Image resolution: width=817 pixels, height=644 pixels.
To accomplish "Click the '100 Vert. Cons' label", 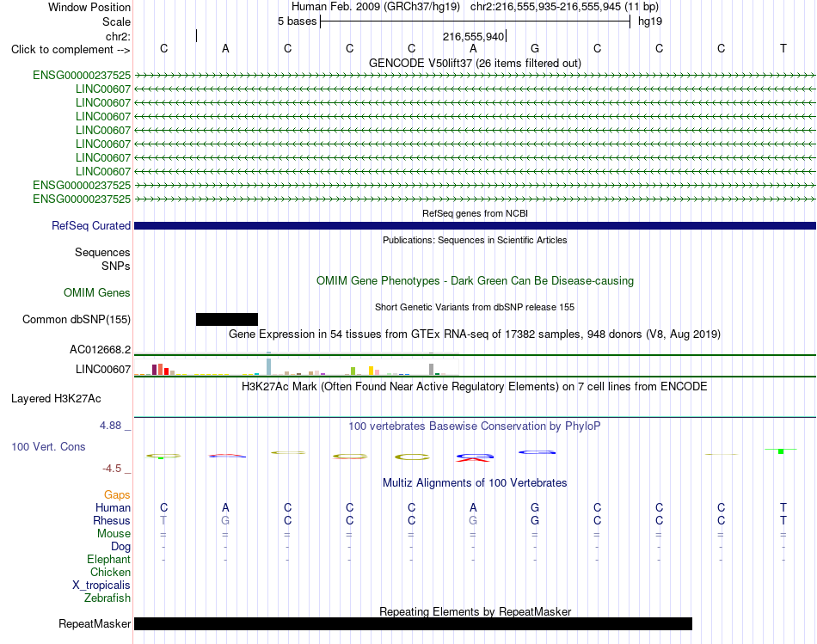I will (x=48, y=446).
